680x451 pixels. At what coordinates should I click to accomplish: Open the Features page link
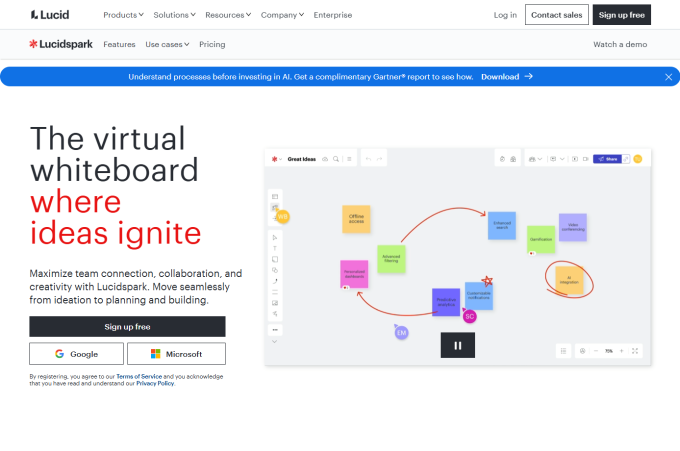click(x=119, y=44)
